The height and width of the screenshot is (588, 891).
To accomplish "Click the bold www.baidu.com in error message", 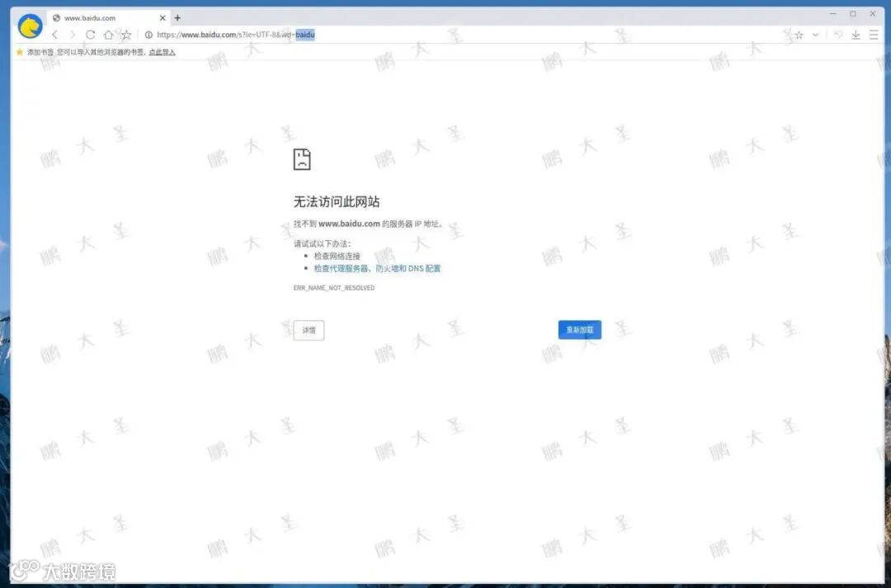I will click(x=349, y=223).
